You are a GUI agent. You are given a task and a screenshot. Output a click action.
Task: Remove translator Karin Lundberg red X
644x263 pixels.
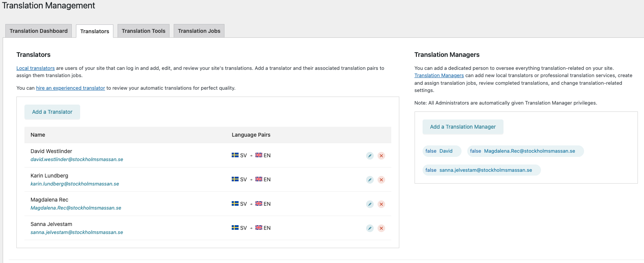coord(381,180)
